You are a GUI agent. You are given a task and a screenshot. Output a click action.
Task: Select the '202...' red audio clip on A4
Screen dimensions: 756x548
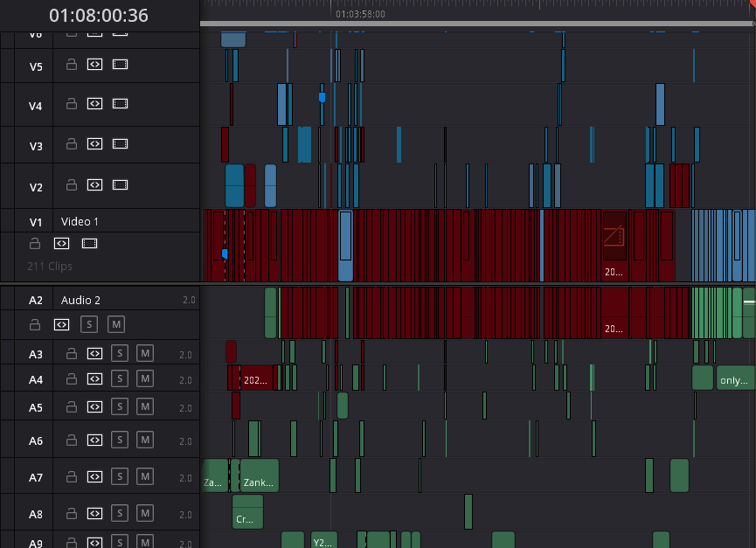click(x=256, y=378)
